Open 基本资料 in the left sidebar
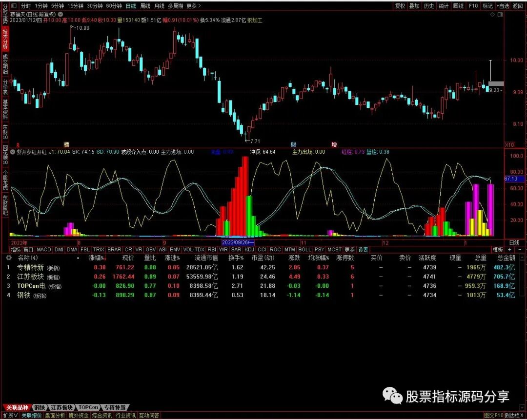Screen dimensions: 527x420 (x=5, y=110)
